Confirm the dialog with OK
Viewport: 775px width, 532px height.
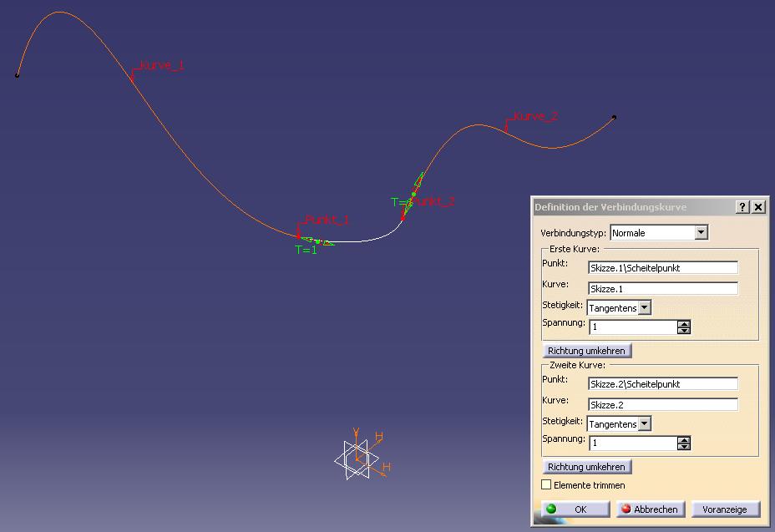(575, 509)
